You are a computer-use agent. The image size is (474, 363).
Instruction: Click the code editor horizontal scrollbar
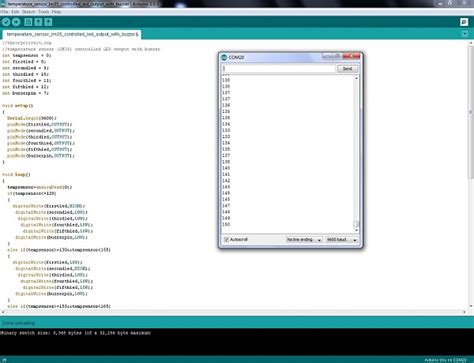(233, 312)
